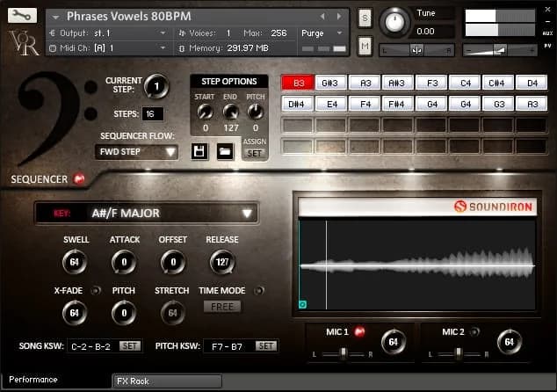The height and width of the screenshot is (392, 557).
Task: Click the RELEASE knob
Action: click(222, 262)
